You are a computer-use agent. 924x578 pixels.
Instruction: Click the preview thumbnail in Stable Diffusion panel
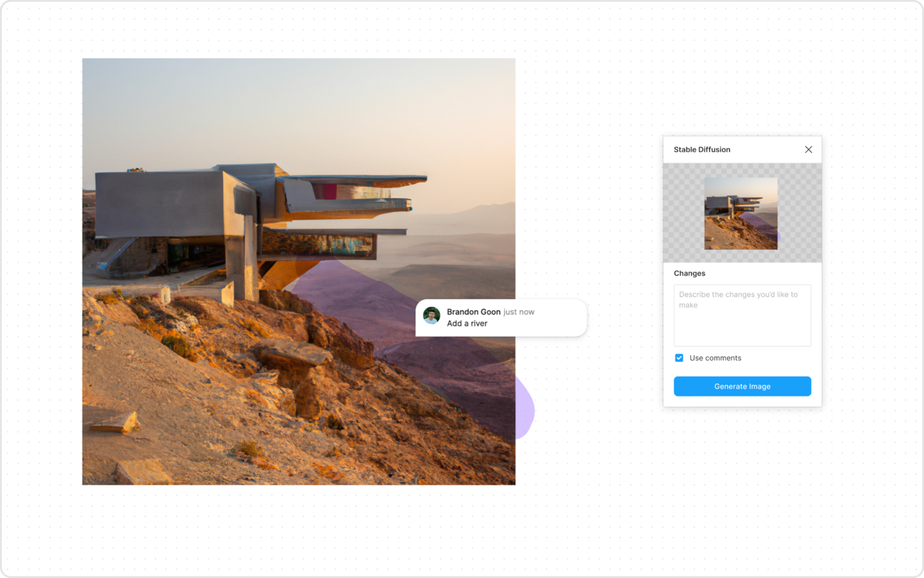pos(741,213)
